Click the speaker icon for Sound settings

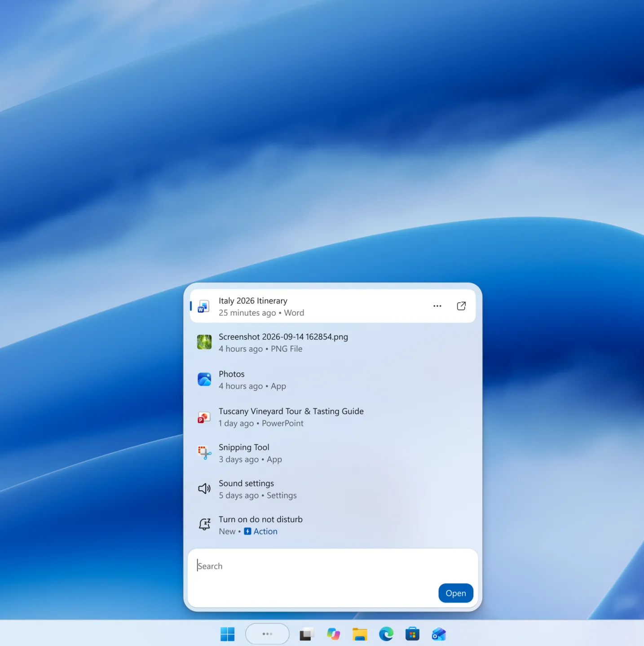(x=204, y=488)
